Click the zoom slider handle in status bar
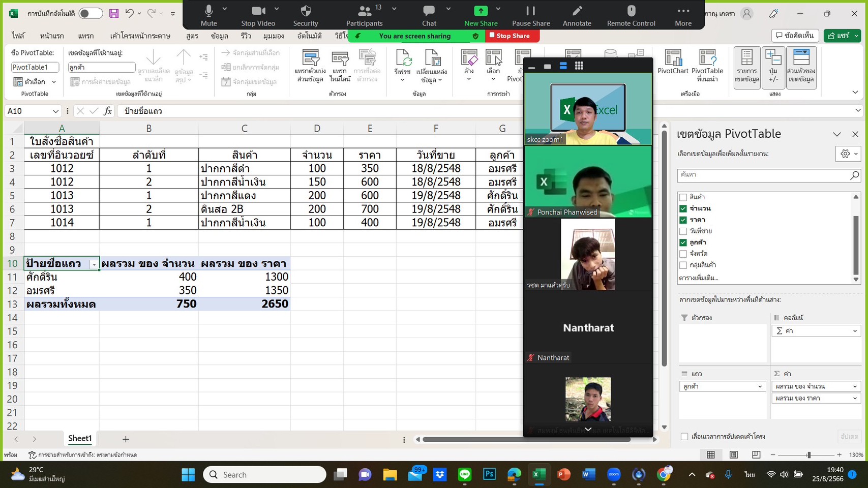Viewport: 868px width, 488px height. tap(809, 455)
